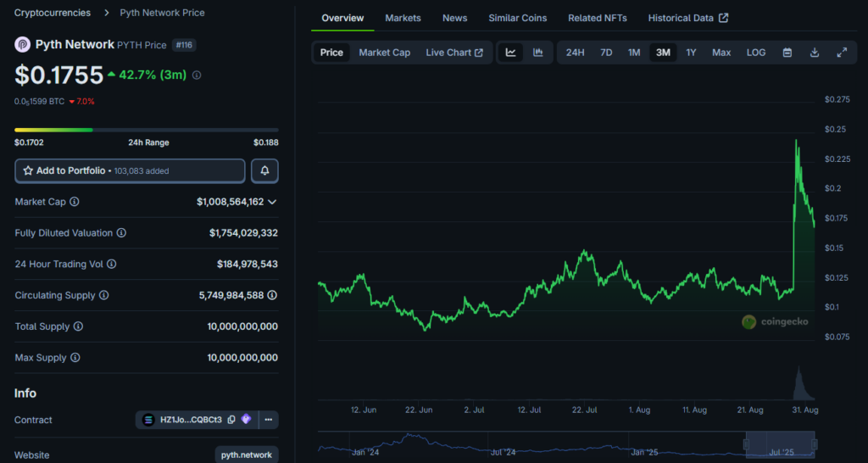Screen dimensions: 868x463
Task: Click the Solana chain icon in contract
Action: point(148,420)
